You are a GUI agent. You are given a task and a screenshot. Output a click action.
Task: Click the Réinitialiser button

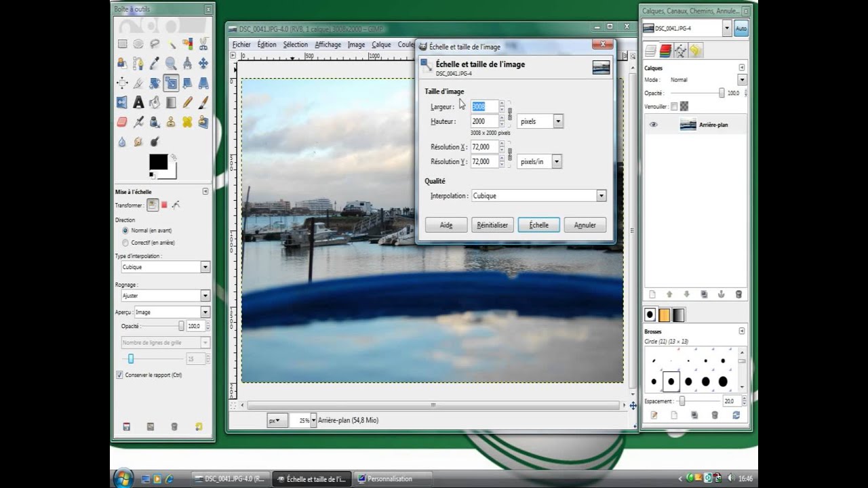[492, 225]
